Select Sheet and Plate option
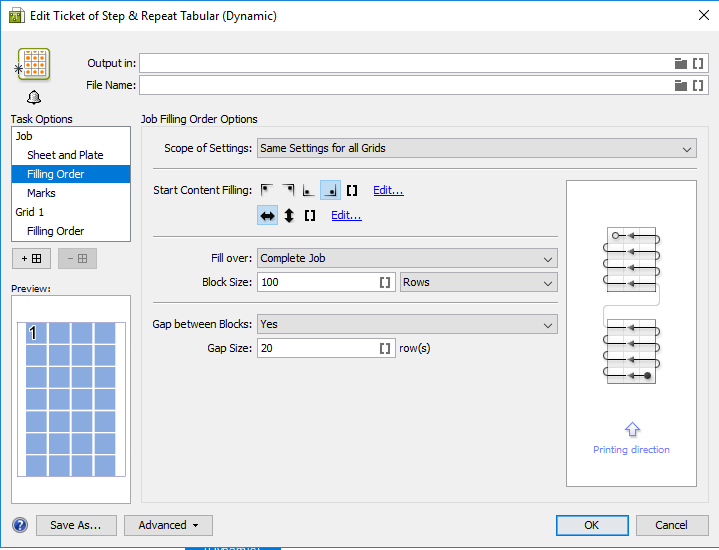Viewport: 719px width, 550px height. (x=71, y=155)
